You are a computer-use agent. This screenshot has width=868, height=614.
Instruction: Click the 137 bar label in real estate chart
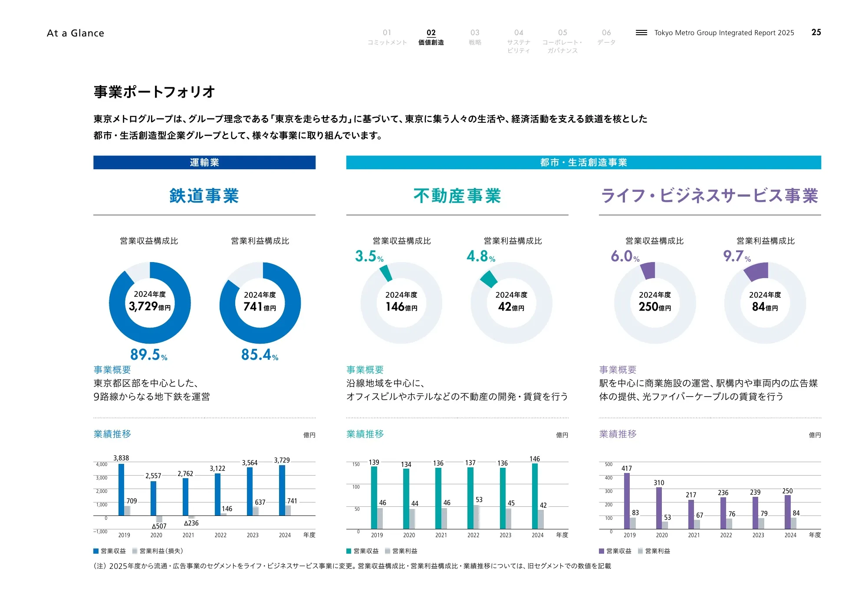(x=470, y=463)
